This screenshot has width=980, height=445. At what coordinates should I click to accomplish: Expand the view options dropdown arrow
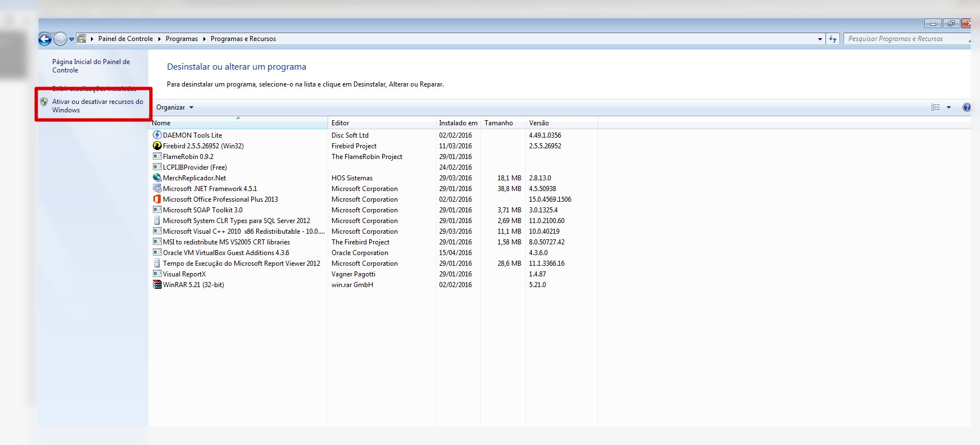(x=949, y=107)
